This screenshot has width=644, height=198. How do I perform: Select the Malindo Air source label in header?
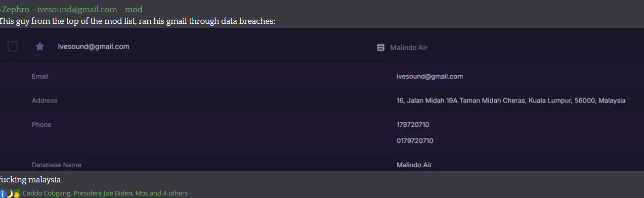[x=409, y=47]
